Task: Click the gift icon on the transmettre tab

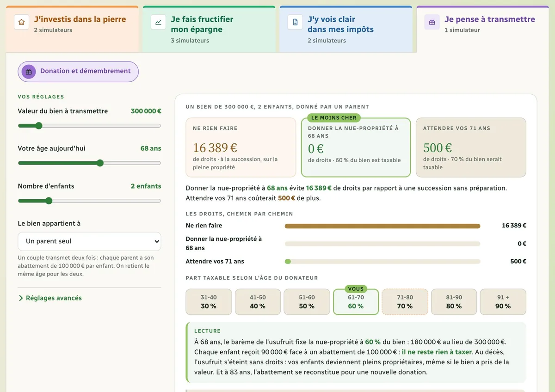Action: [432, 22]
